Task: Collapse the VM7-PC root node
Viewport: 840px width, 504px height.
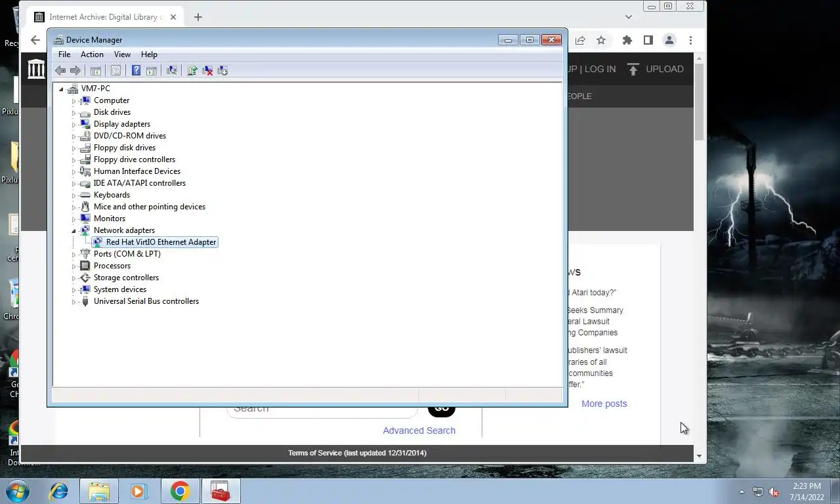Action: 61,89
